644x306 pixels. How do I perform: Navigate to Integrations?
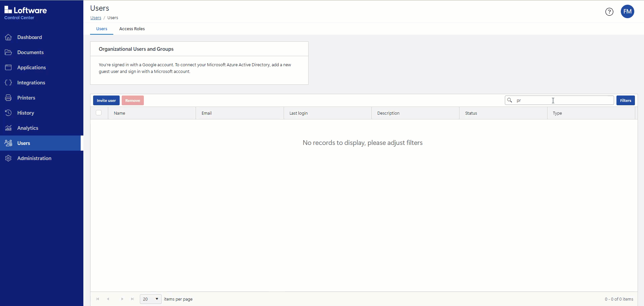point(31,82)
